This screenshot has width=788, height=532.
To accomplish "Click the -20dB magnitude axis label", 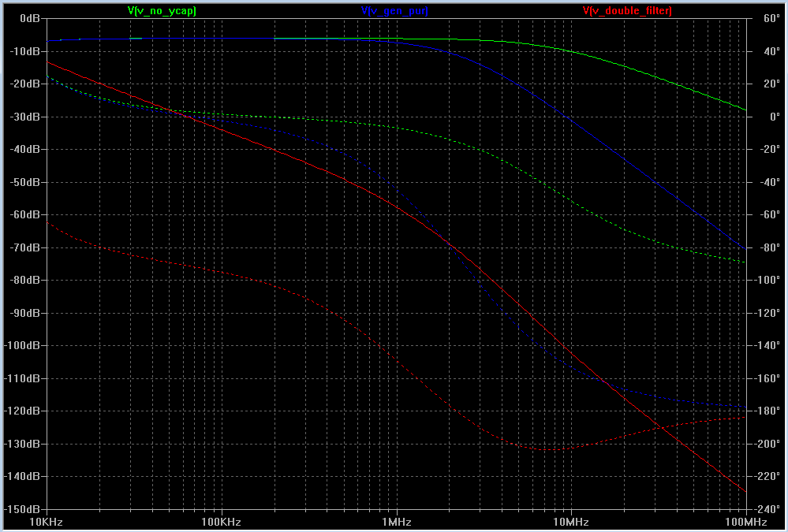I will click(x=24, y=84).
